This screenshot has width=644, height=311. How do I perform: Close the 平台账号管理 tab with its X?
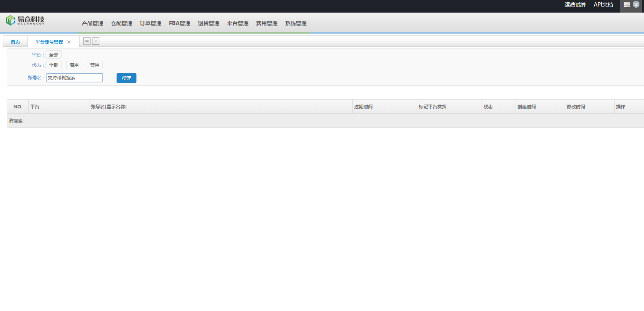(69, 42)
